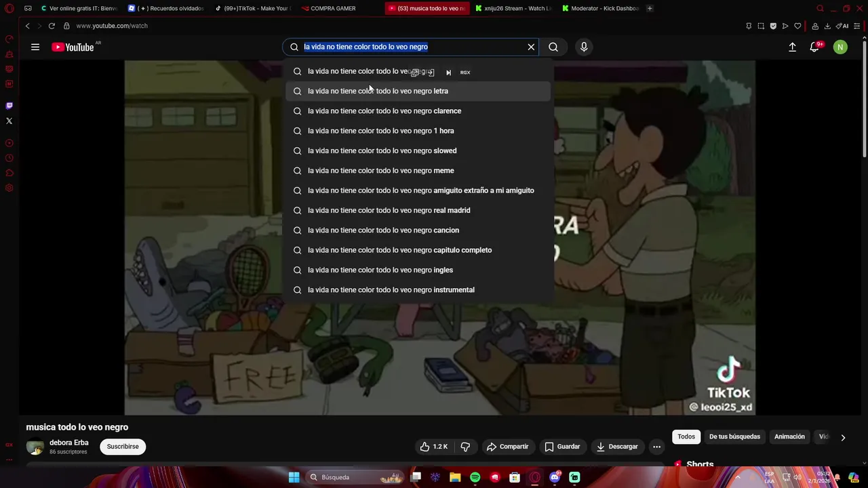This screenshot has height=488, width=868.
Task: Switch to the "Ver online gratis IT" tab
Action: point(79,8)
